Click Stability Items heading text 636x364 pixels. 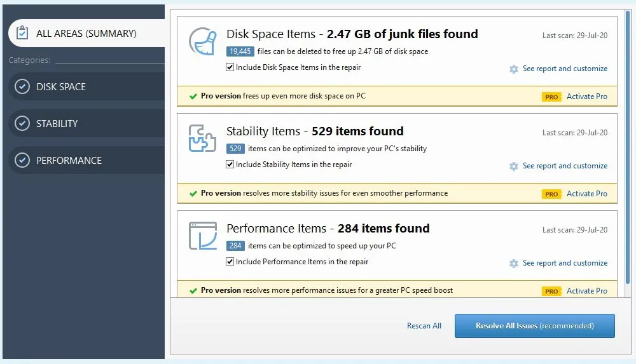point(315,131)
